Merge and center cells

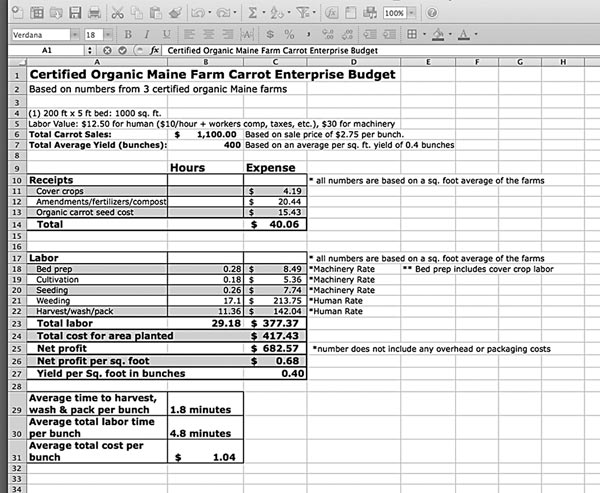point(247,34)
